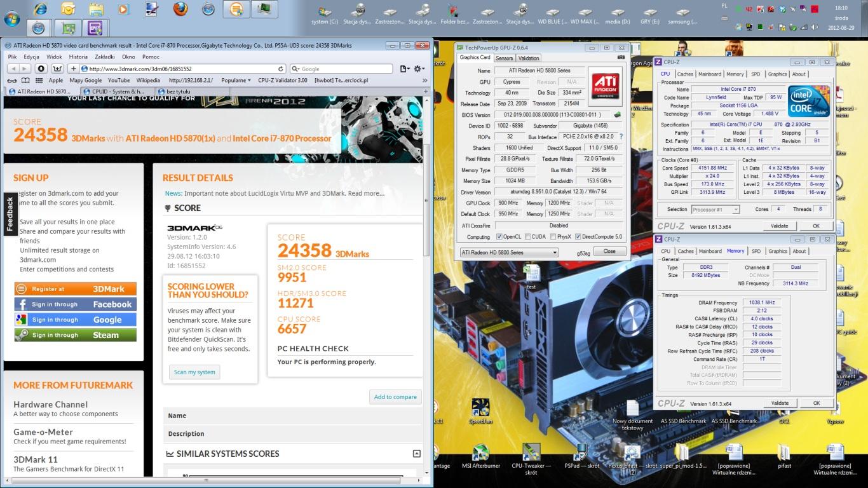Open SPD tab in bottom CPU-Z window
The width and height of the screenshot is (868, 488).
(756, 251)
